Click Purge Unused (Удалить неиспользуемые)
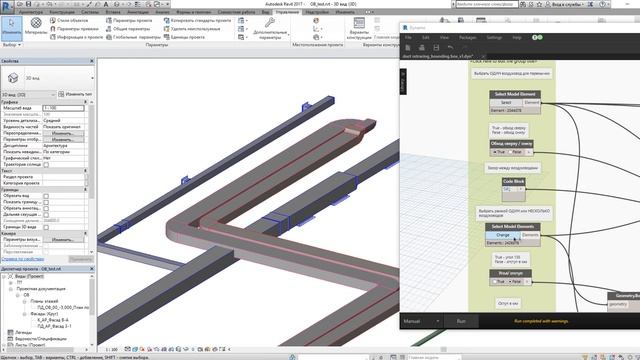Image resolution: width=640 pixels, height=360 pixels. [x=192, y=29]
